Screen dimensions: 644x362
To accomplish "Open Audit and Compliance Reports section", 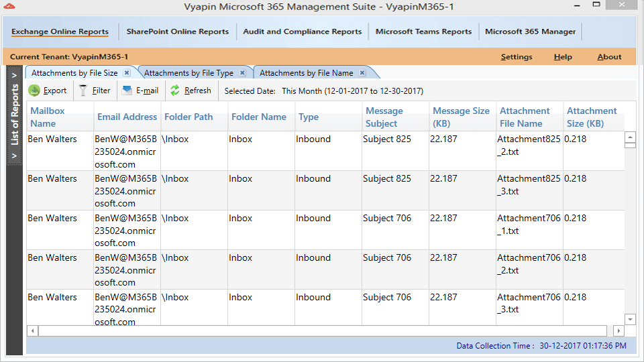I will (x=303, y=32).
